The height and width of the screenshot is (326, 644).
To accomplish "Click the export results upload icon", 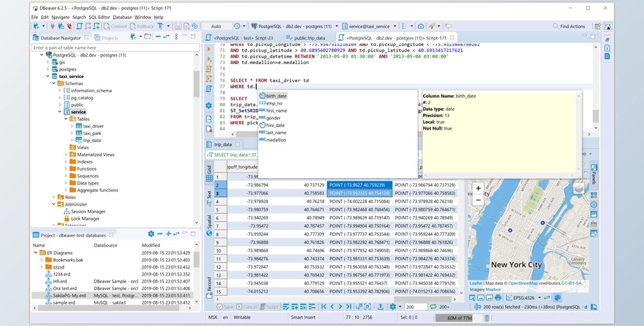I will tap(381, 307).
